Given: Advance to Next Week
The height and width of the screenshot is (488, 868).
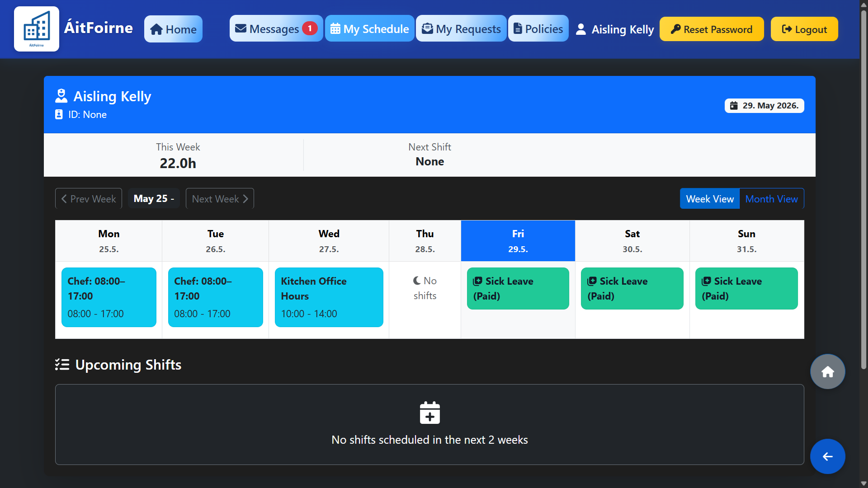Looking at the screenshot, I should pyautogui.click(x=220, y=198).
